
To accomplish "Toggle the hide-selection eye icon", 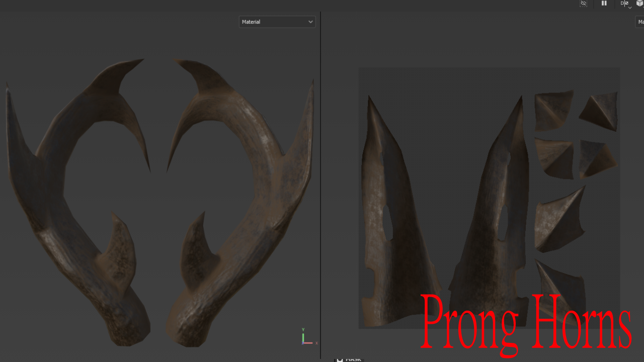I will click(x=584, y=4).
